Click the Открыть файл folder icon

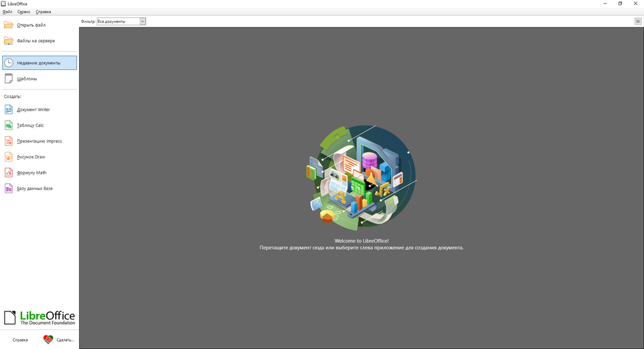click(x=9, y=25)
